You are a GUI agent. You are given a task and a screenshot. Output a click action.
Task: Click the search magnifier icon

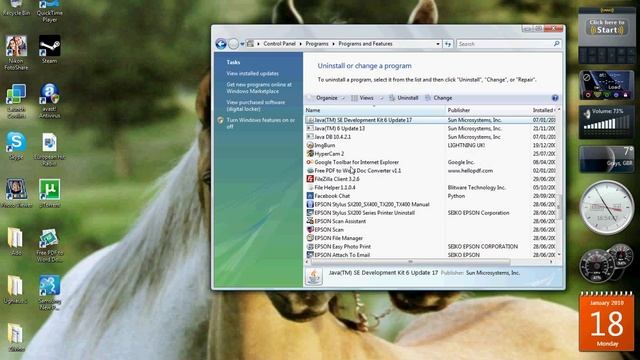click(556, 44)
